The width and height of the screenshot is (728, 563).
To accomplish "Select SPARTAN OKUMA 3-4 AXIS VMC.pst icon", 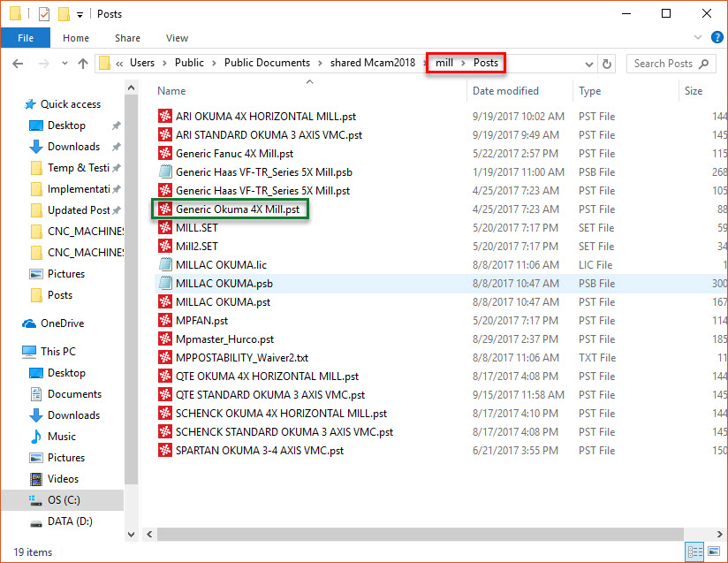I will (x=165, y=451).
